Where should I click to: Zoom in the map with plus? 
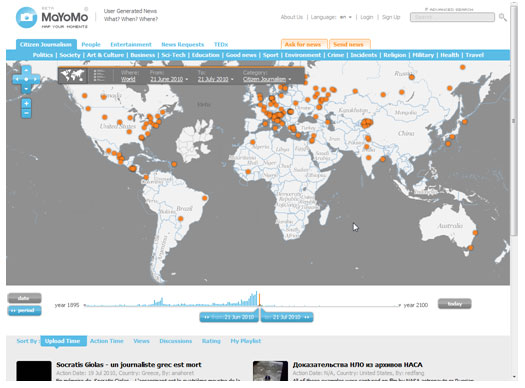pyautogui.click(x=26, y=103)
